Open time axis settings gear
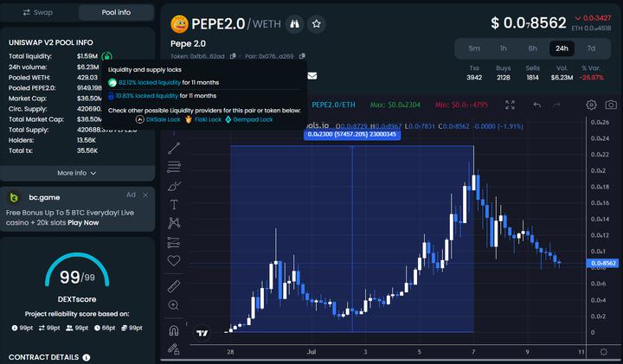Image resolution: width=623 pixels, height=364 pixels. coord(604,352)
